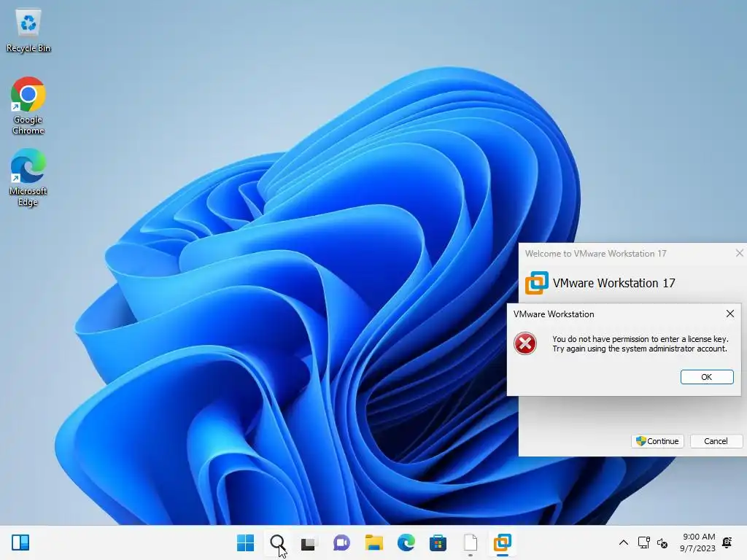Click the VMware Workstation 17 logo icon

(537, 282)
